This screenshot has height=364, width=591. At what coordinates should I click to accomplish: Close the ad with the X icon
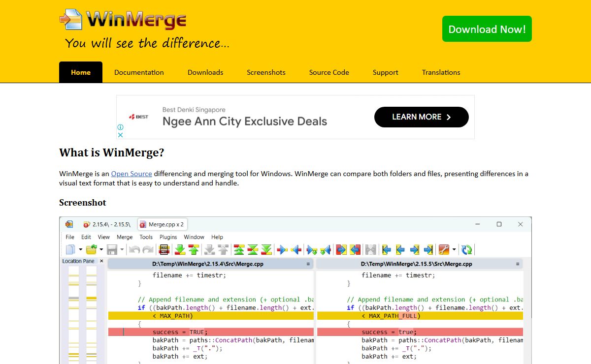(120, 135)
